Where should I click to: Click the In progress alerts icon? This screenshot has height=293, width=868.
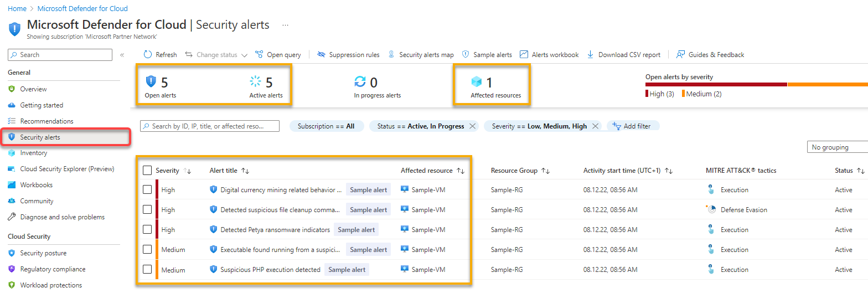point(360,82)
